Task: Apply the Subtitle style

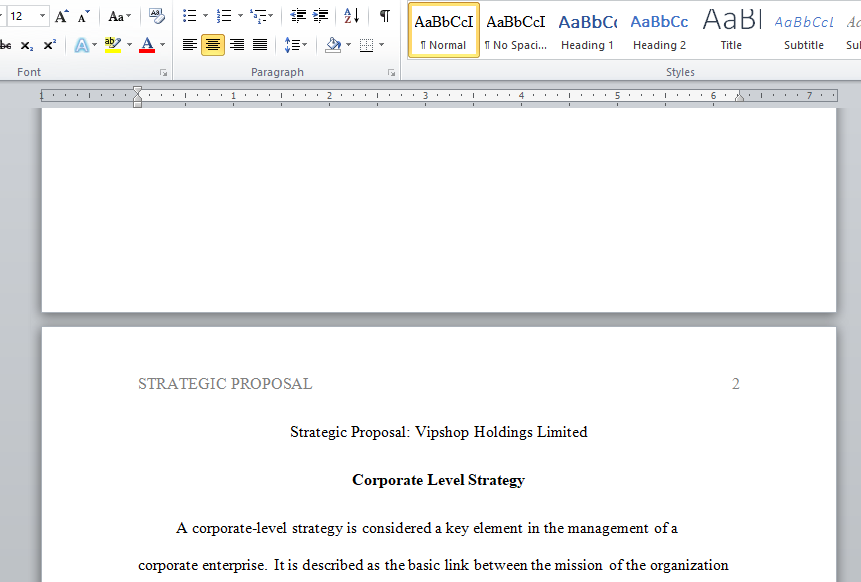Action: pos(803,30)
